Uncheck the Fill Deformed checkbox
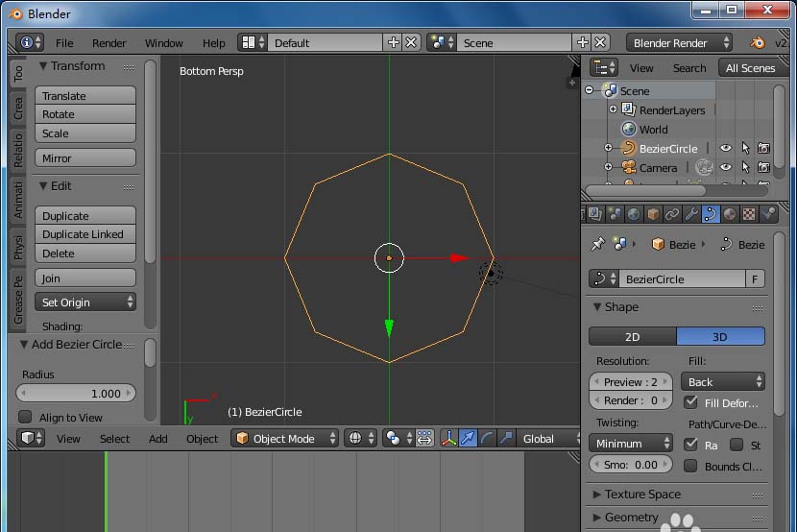This screenshot has width=797, height=532. (690, 403)
